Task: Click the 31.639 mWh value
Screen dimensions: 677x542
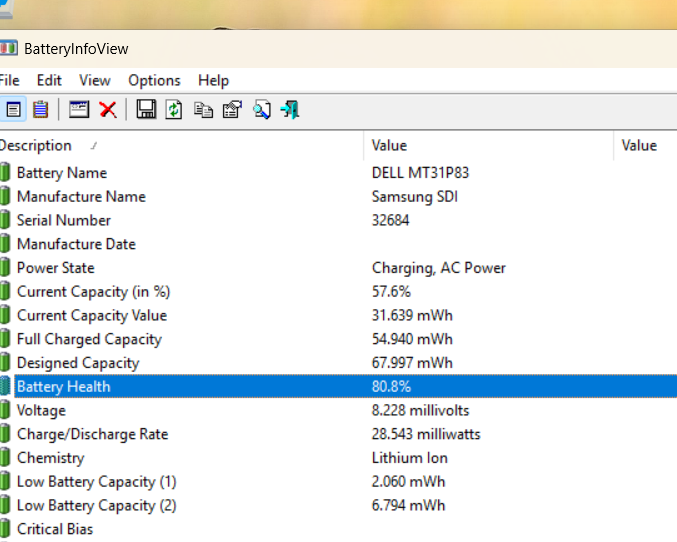Action: 412,315
